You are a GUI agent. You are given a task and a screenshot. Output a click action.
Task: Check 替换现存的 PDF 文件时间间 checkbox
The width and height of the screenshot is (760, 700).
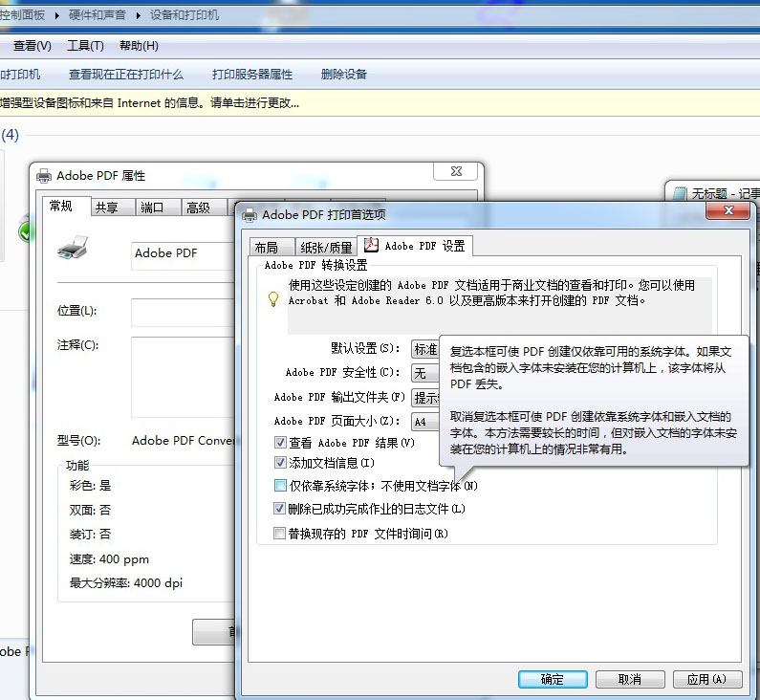click(280, 534)
